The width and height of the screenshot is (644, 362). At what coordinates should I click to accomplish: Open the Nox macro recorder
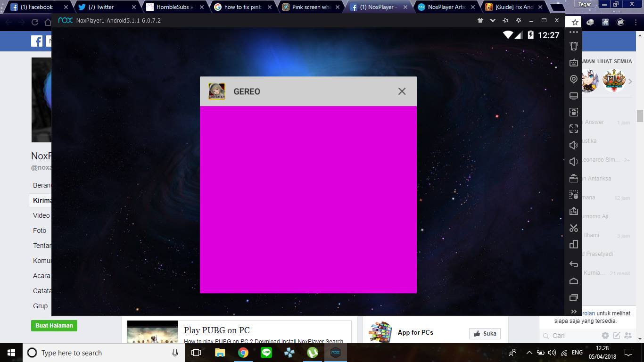pos(574,195)
